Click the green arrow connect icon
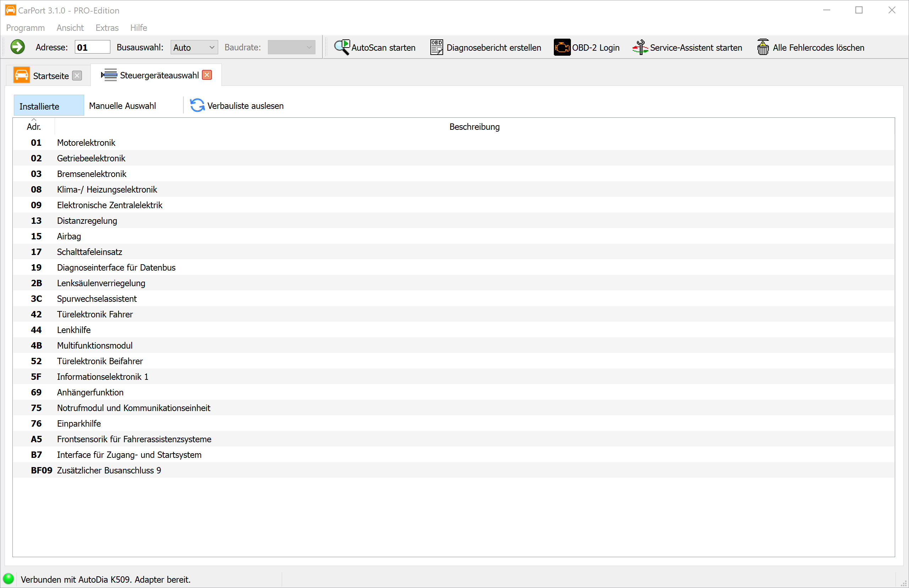This screenshot has height=588, width=909. (18, 47)
